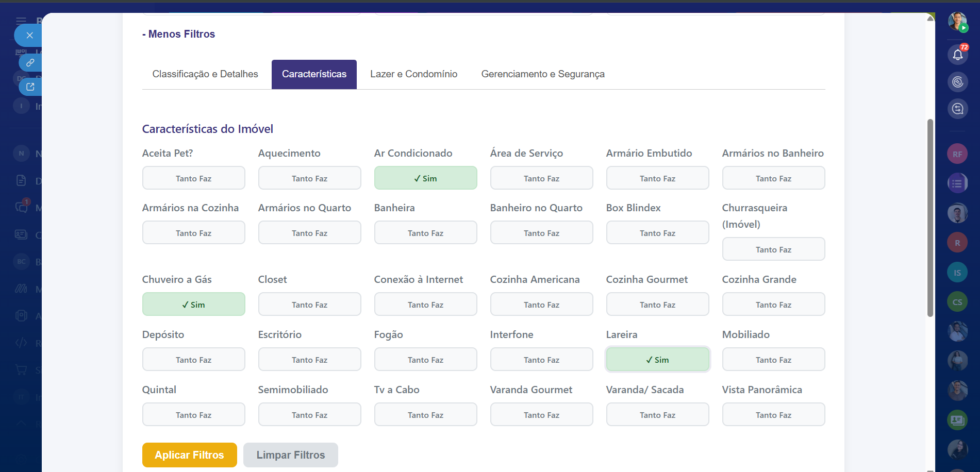This screenshot has height=472, width=980.
Task: Toggle the Armários no Banheiro filter
Action: [x=774, y=178]
